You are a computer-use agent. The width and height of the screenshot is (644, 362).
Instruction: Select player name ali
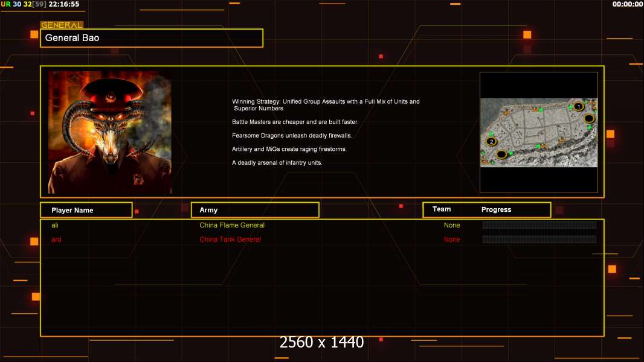click(55, 225)
